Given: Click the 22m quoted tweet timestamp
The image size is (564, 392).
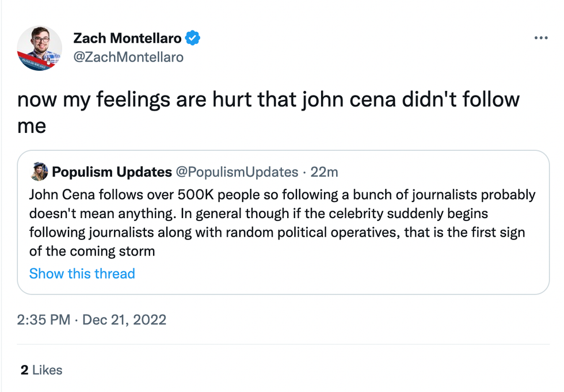Looking at the screenshot, I should pos(324,172).
